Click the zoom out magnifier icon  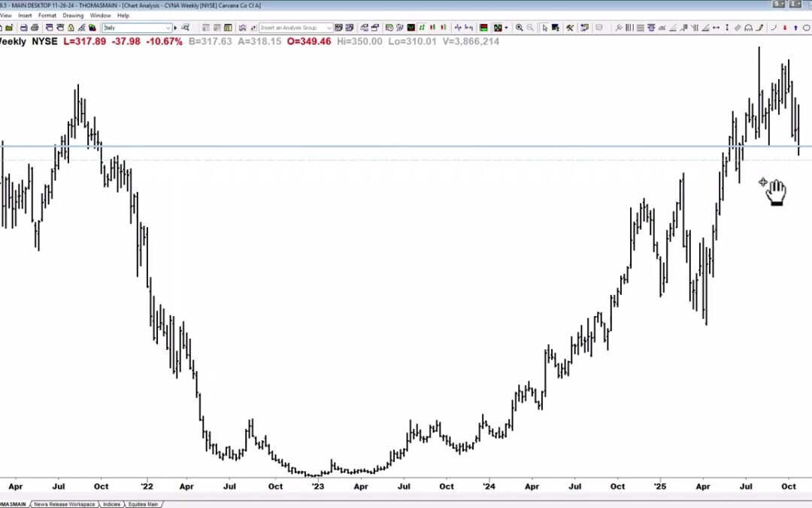(x=530, y=28)
